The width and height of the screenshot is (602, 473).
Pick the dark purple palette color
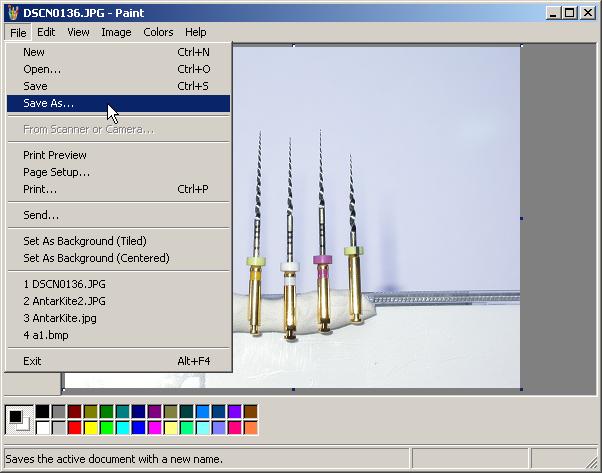(x=155, y=412)
